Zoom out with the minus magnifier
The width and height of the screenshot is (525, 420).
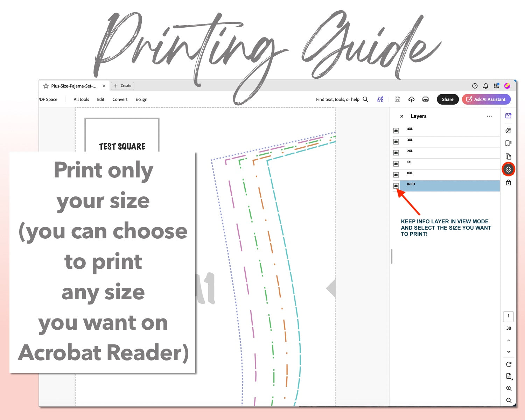(x=509, y=400)
